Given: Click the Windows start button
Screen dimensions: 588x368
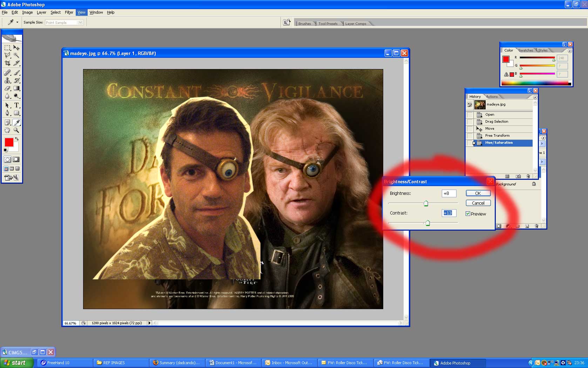Looking at the screenshot, I should 17,363.
